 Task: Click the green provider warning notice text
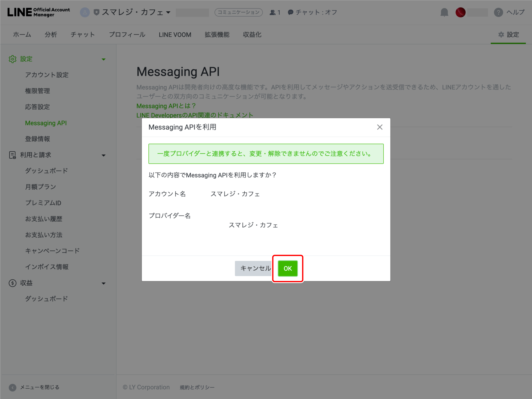pos(265,154)
